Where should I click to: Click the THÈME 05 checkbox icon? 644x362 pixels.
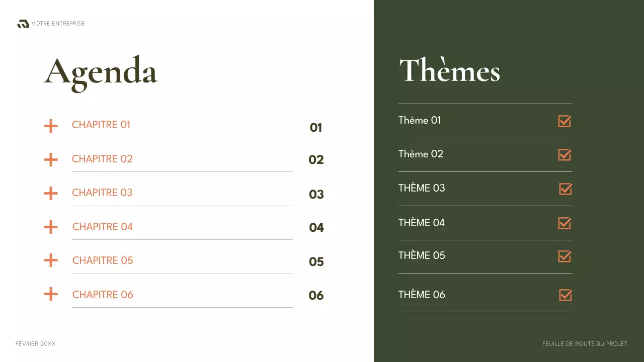565,256
